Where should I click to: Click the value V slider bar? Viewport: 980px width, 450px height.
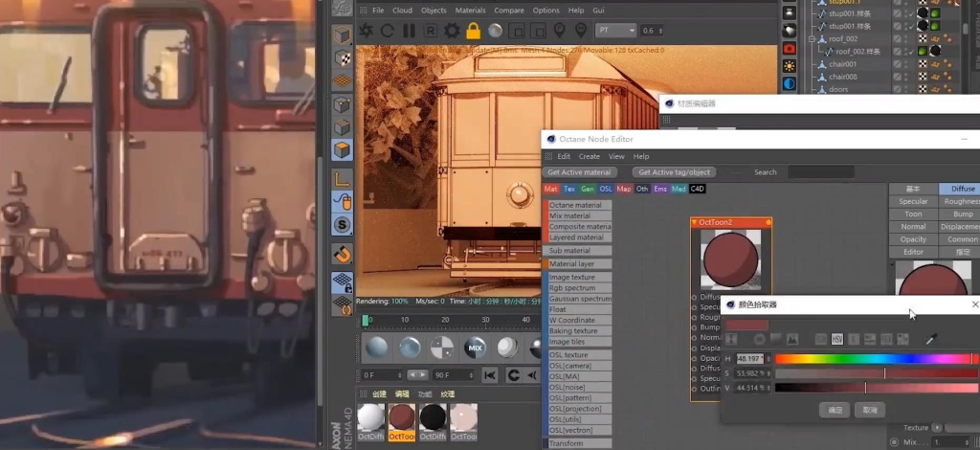tap(877, 388)
